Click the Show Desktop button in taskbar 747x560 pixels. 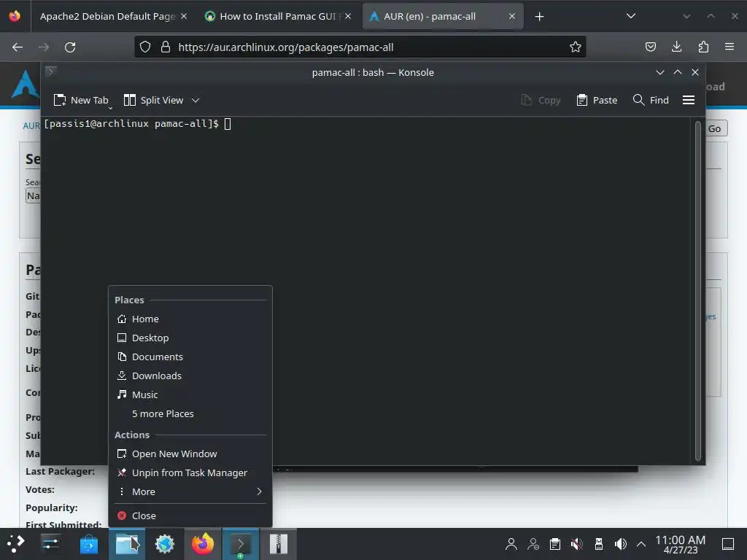pos(728,544)
